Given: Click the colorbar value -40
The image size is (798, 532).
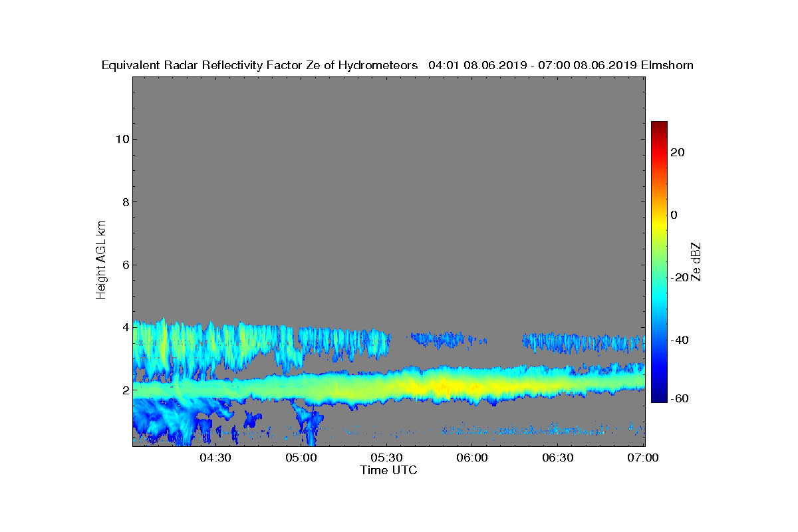Looking at the screenshot, I should click(678, 340).
